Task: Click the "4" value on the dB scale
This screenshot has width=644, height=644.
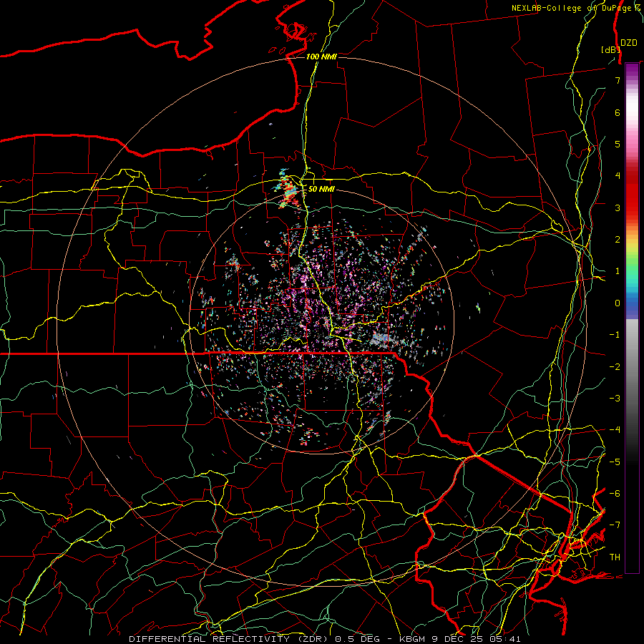Action: pyautogui.click(x=618, y=176)
